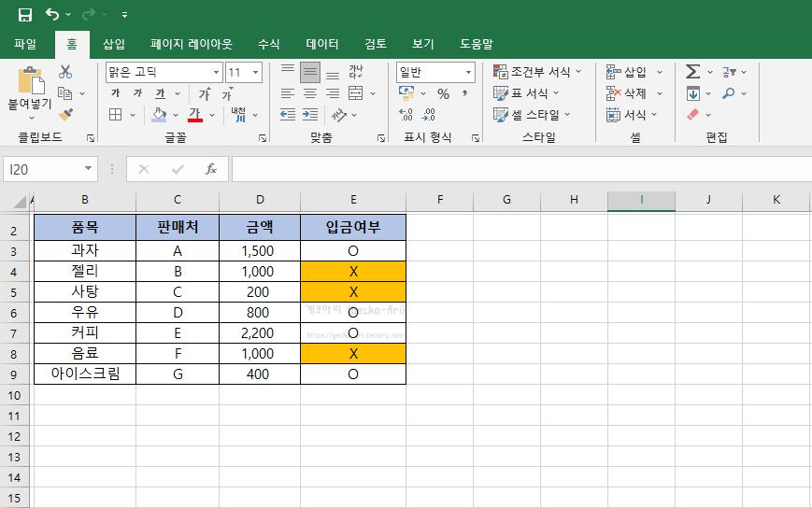Decrease font size with smaller 가 icon
The image size is (812, 508).
click(x=227, y=93)
